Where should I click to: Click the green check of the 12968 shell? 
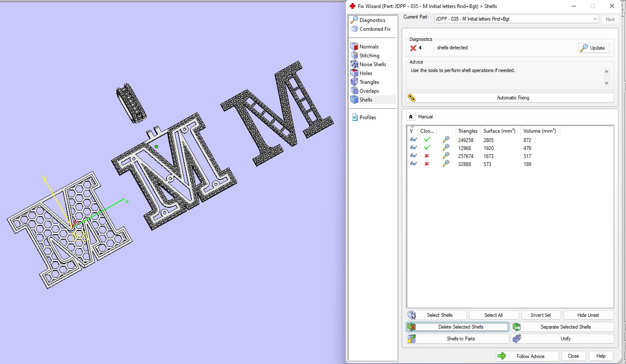tap(427, 148)
